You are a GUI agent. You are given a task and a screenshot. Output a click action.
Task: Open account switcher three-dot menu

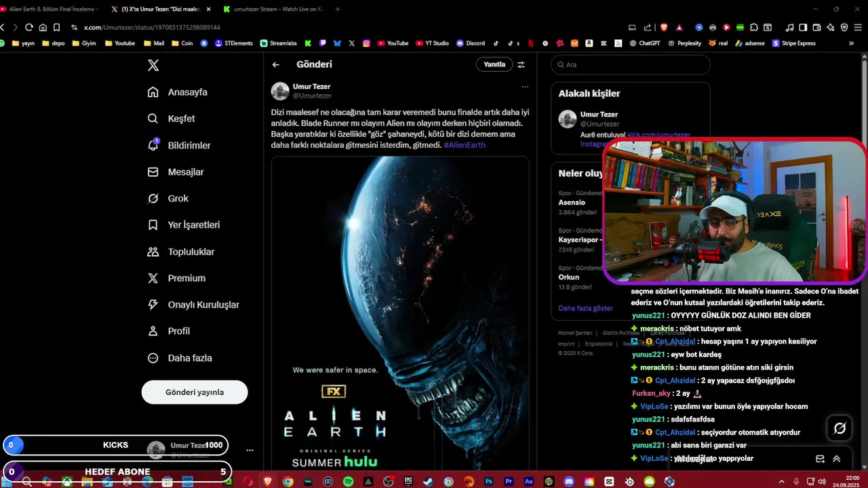point(250,450)
